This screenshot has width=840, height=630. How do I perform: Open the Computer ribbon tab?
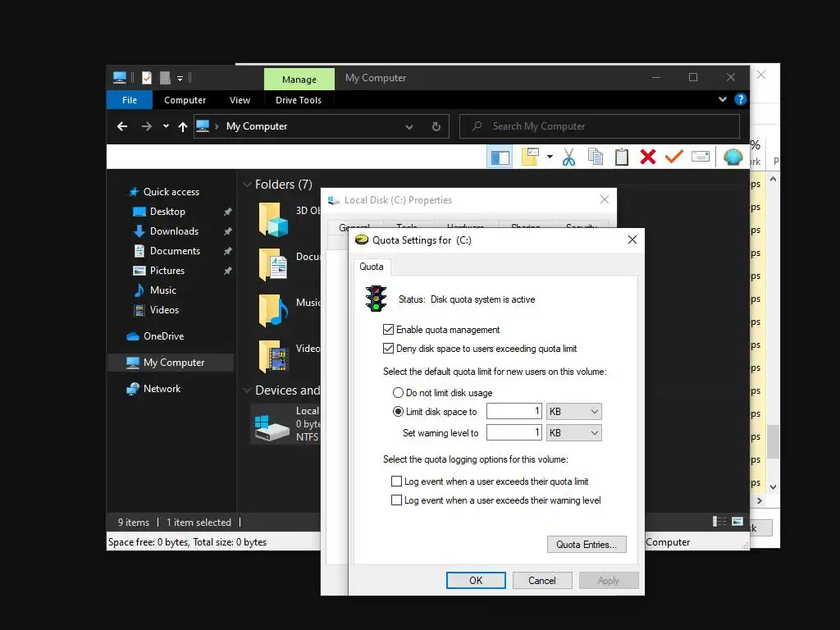pos(185,100)
